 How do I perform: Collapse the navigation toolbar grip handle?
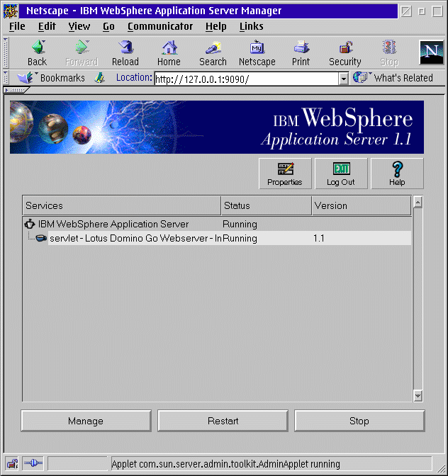[x=6, y=53]
